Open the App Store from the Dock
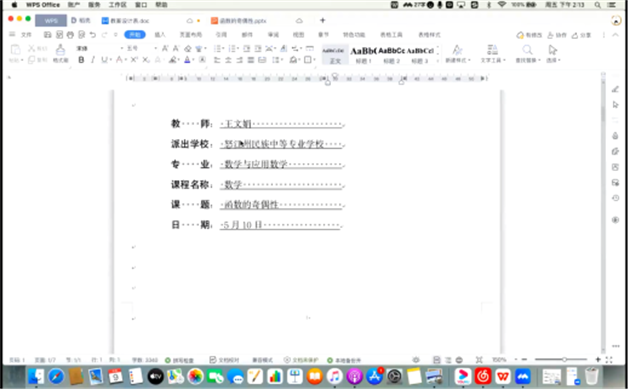630x390 pixels. pos(374,377)
